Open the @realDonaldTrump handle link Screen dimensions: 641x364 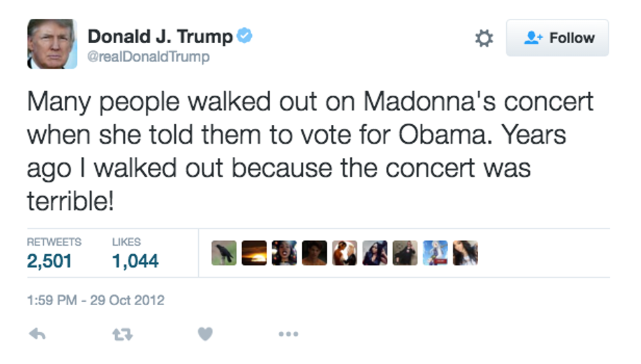pyautogui.click(x=148, y=57)
